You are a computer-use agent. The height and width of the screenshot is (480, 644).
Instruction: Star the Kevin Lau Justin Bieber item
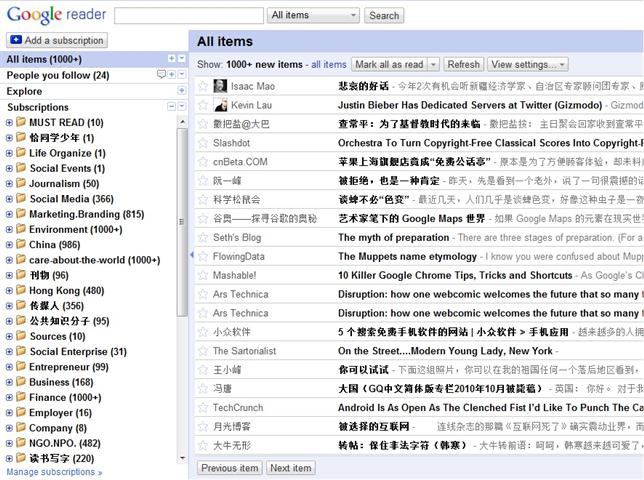coord(203,105)
